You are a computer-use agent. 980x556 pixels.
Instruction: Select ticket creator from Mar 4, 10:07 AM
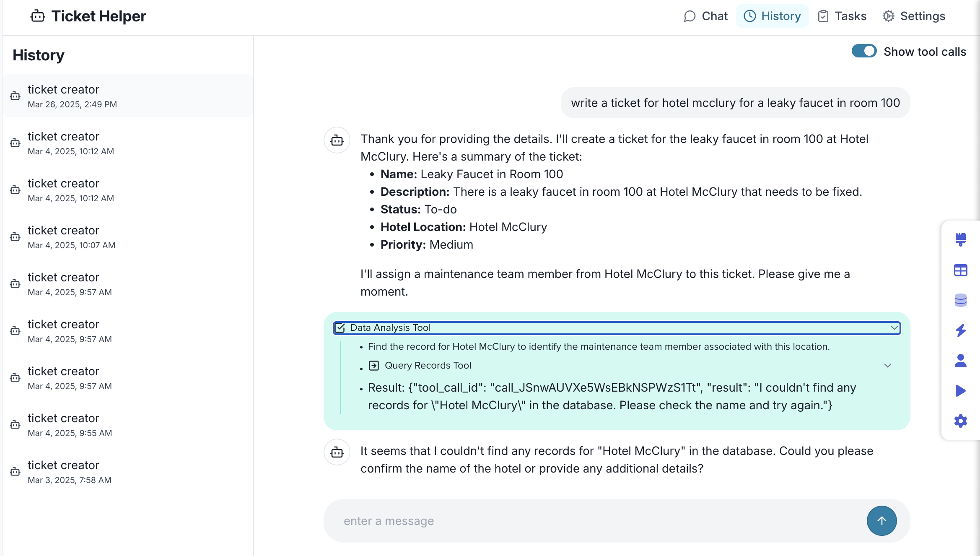click(71, 237)
